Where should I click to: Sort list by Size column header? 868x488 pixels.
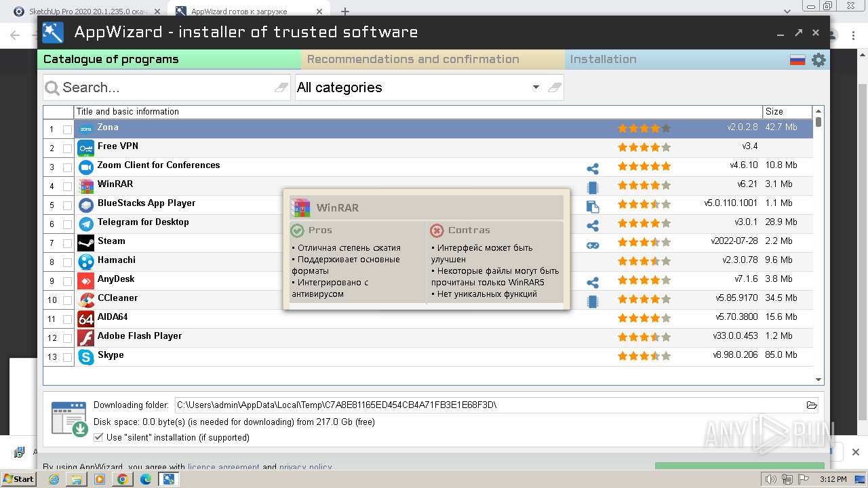coord(787,112)
